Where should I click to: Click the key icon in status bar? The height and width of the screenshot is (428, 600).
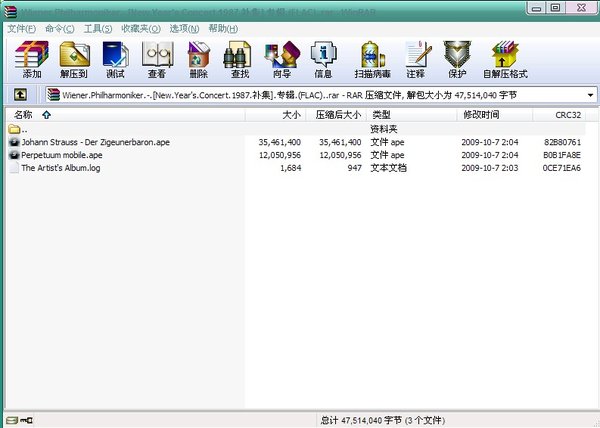pos(26,420)
